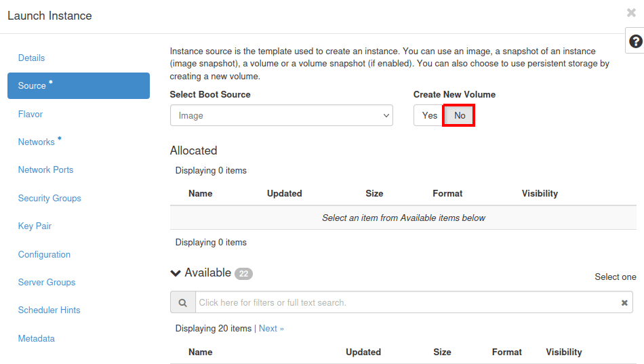644x364 pixels.
Task: Click the help question mark icon
Action: click(x=635, y=41)
